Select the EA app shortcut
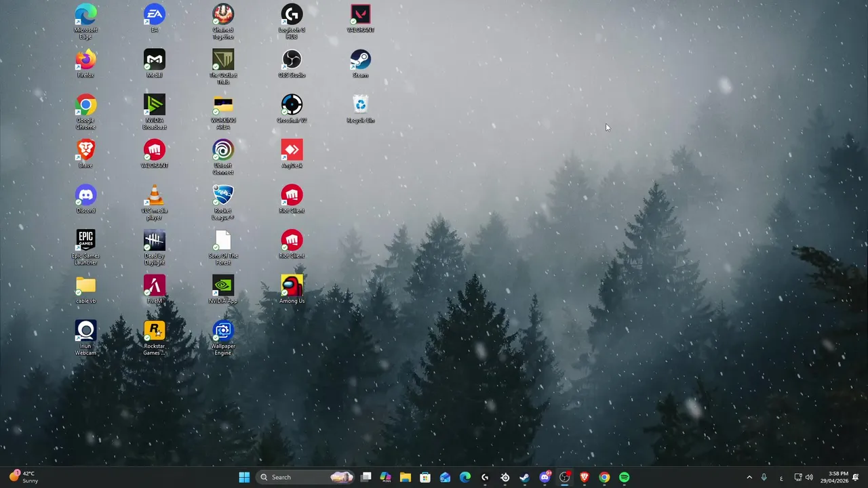 point(154,18)
